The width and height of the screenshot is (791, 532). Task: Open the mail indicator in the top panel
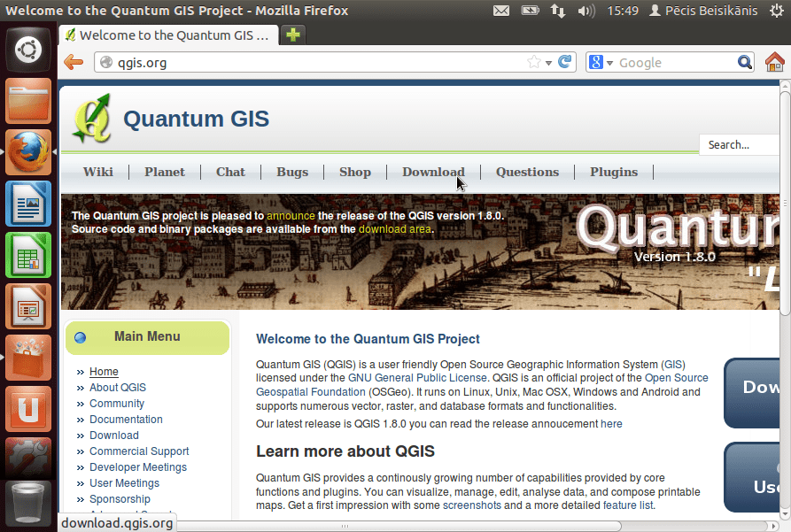[x=501, y=11]
